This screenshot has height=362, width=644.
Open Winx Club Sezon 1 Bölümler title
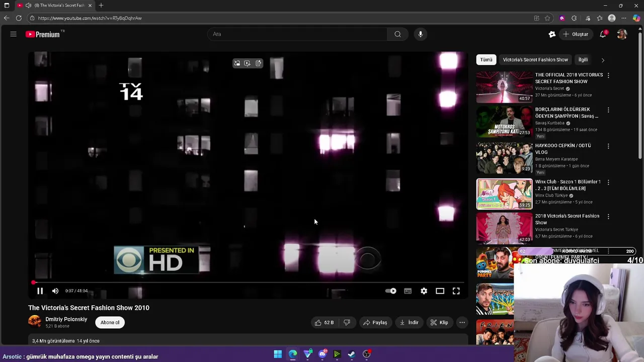tap(568, 185)
